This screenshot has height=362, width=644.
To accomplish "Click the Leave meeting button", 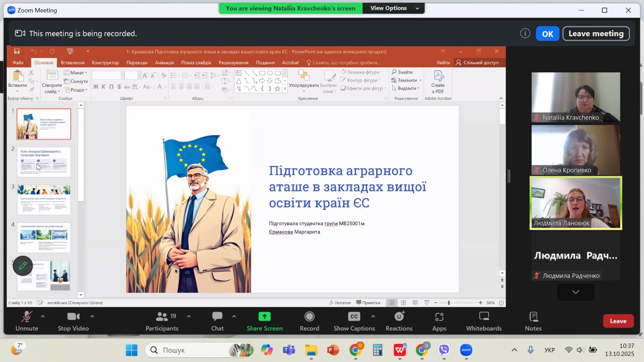I will tap(596, 34).
